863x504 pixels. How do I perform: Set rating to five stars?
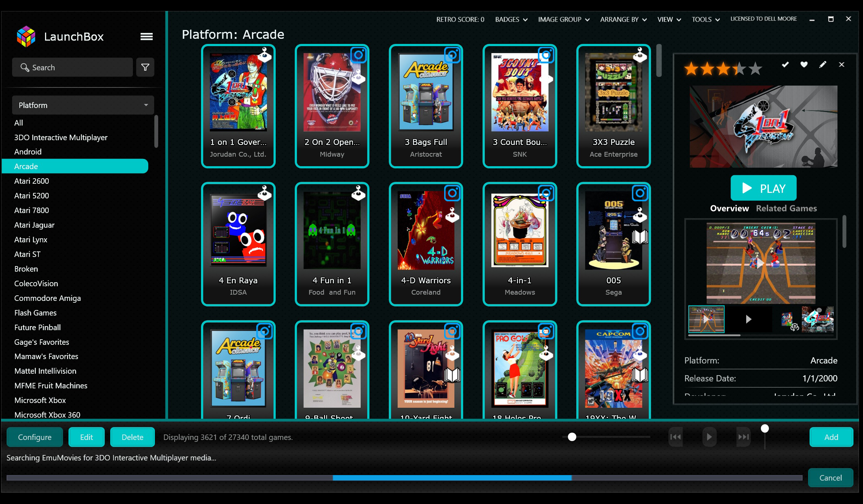click(x=755, y=68)
